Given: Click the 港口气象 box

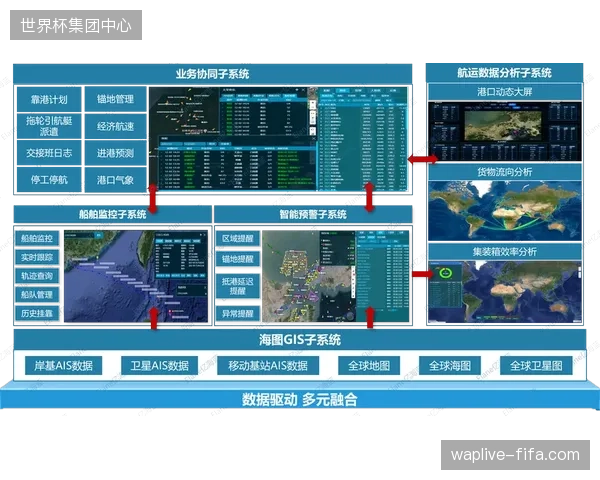Looking at the screenshot, I should (x=115, y=179).
